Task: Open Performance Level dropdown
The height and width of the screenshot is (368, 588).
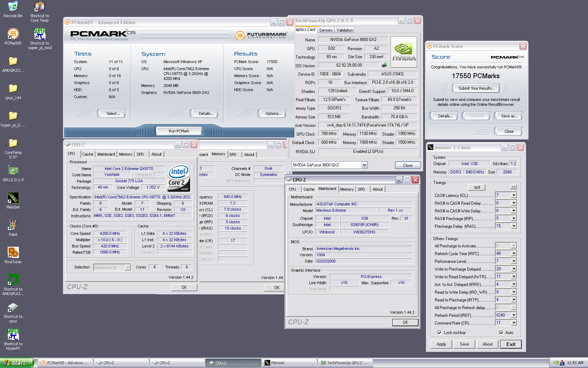Action: (x=514, y=261)
